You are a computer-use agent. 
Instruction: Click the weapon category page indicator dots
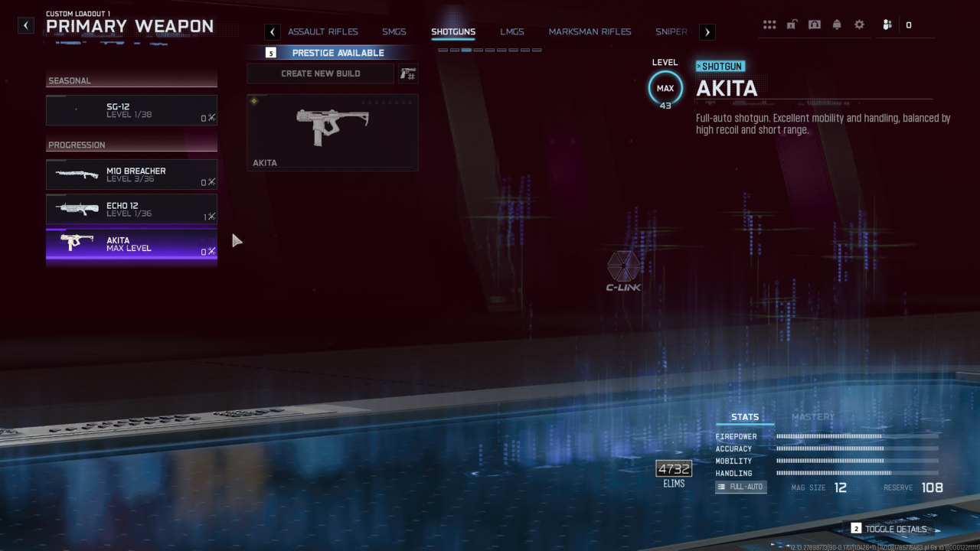(490, 50)
